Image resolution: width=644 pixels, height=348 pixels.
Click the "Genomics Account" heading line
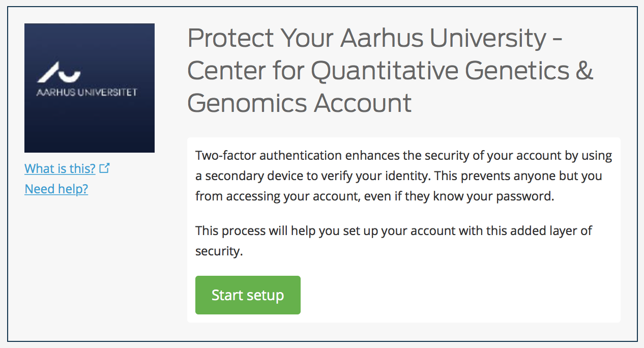[x=299, y=104]
